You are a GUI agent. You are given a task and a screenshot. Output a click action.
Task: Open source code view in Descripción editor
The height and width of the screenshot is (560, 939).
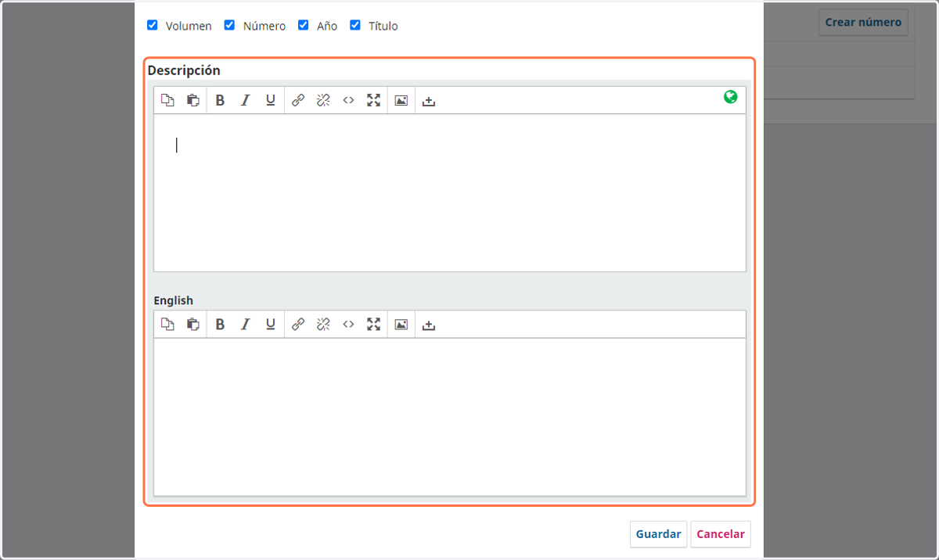(348, 100)
